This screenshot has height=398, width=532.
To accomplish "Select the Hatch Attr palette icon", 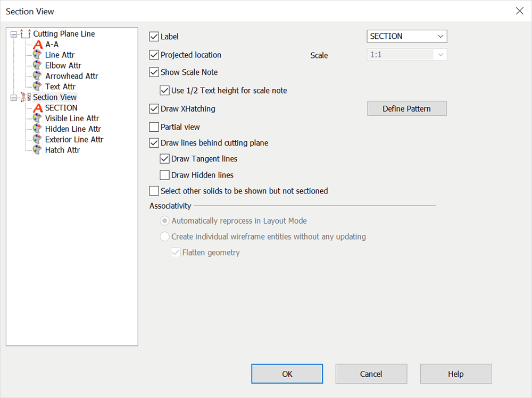I will tap(36, 150).
